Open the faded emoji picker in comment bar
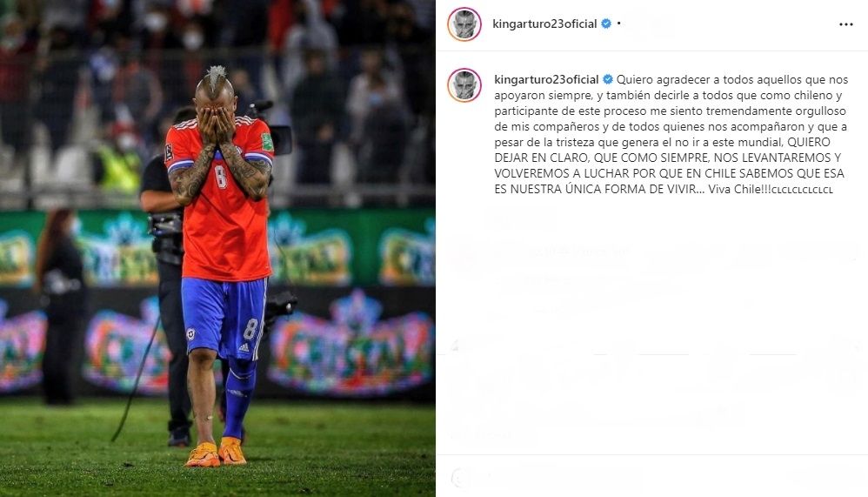The height and width of the screenshot is (497, 868). [460, 478]
